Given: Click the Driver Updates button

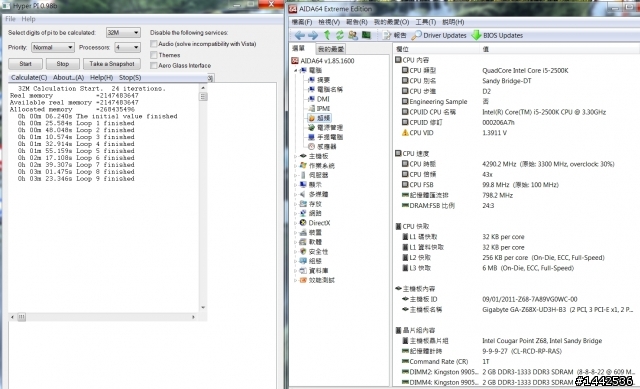Looking at the screenshot, I should pyautogui.click(x=439, y=36).
